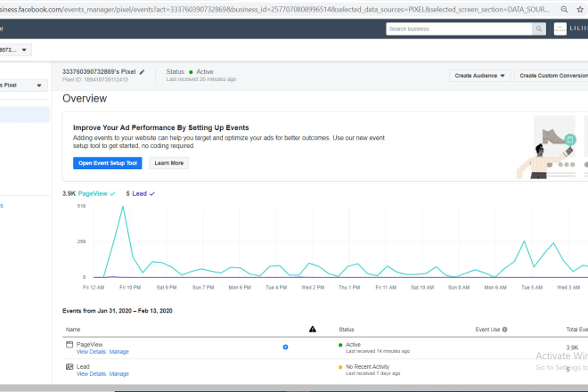Screen dimensions: 588x392
Task: Open the Create Audience dropdown
Action: 479,76
